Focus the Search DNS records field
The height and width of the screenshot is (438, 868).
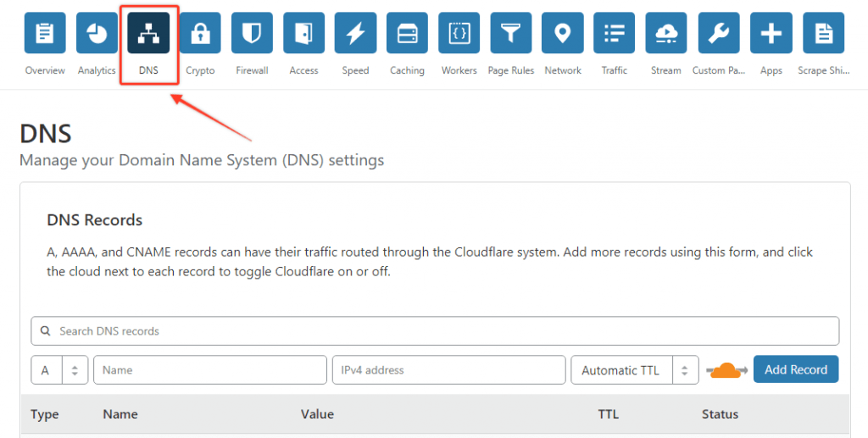coord(435,330)
